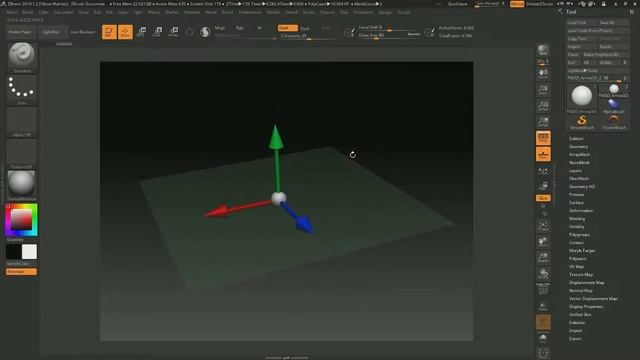Open the Render menu
Screen dimensions: 640x360
click(x=273, y=12)
